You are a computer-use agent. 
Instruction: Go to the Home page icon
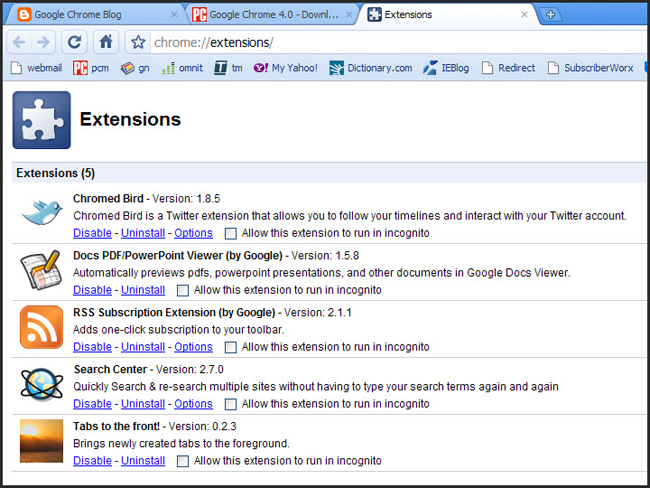coord(106,42)
